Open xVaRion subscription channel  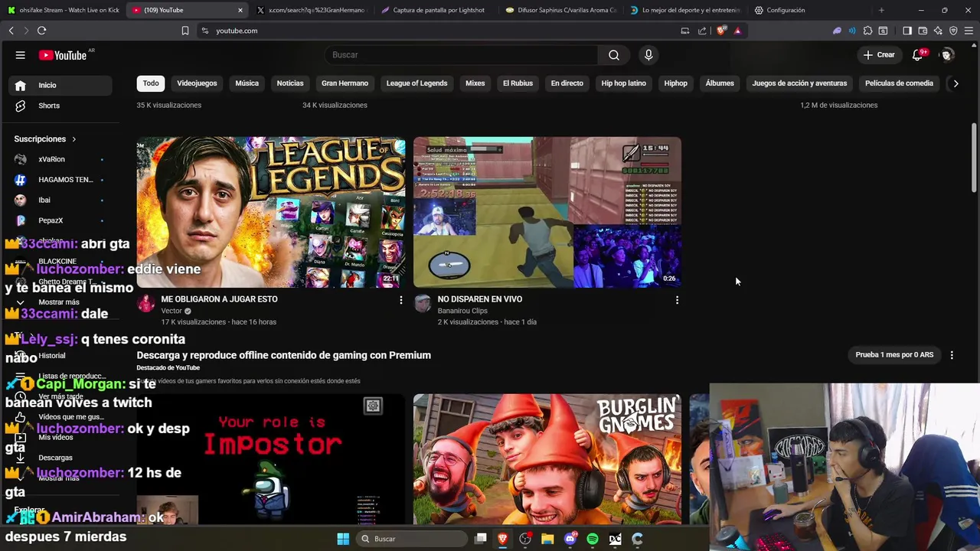(x=61, y=159)
